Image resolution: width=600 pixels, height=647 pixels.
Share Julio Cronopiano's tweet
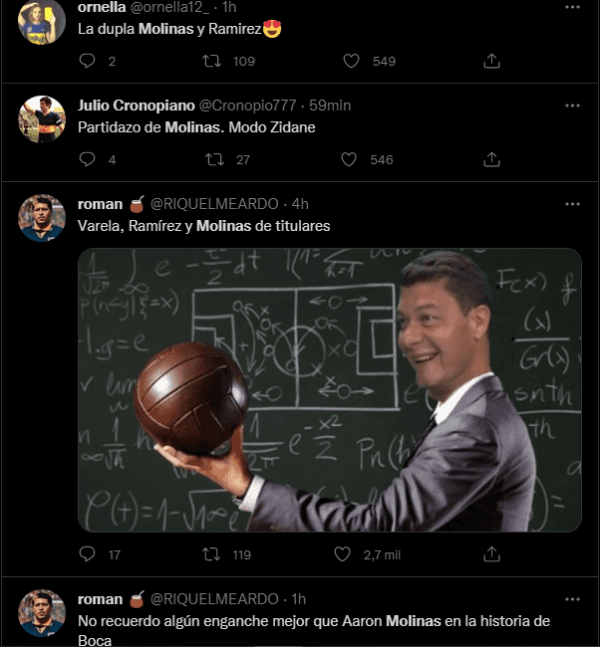click(x=491, y=159)
